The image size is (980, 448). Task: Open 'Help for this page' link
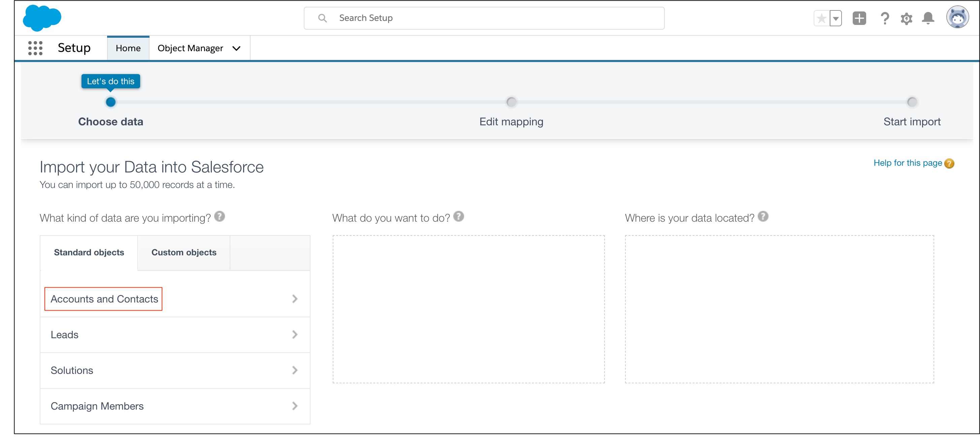pos(907,163)
